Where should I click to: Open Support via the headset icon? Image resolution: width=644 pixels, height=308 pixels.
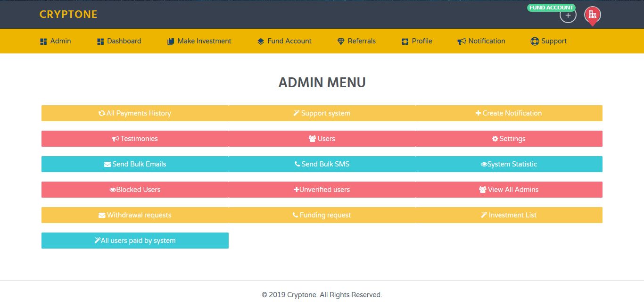535,41
